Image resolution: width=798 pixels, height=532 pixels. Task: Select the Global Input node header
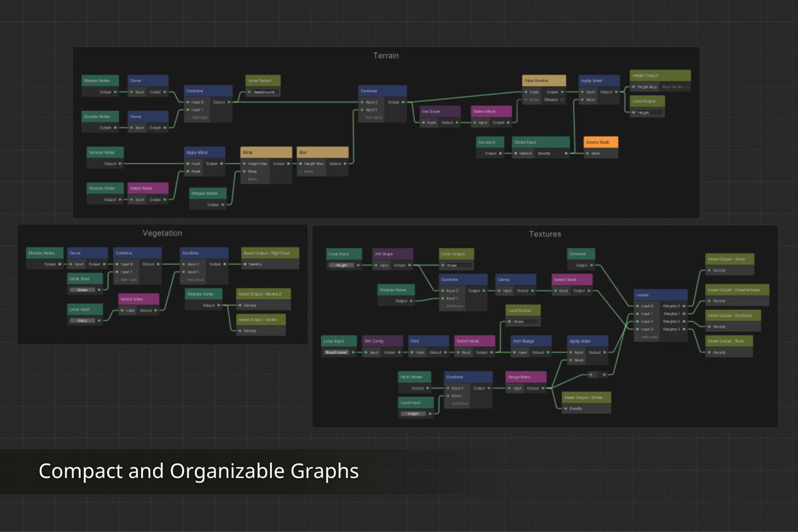coord(541,142)
